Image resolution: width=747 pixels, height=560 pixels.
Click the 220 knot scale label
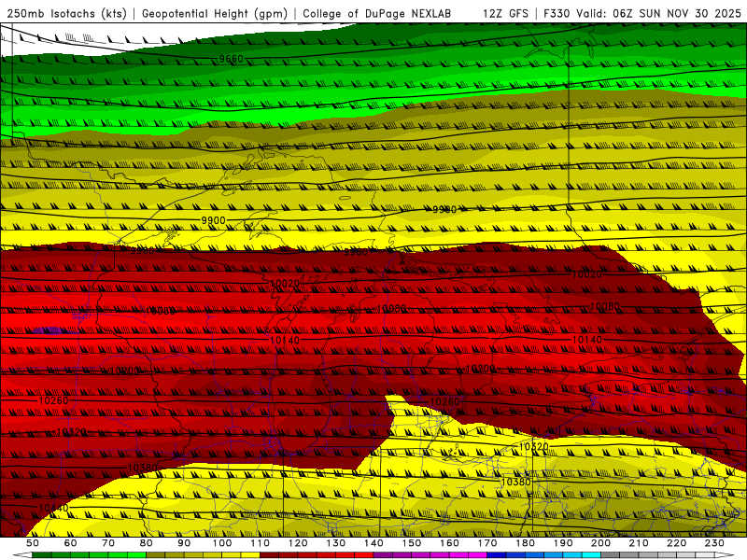pyautogui.click(x=676, y=543)
